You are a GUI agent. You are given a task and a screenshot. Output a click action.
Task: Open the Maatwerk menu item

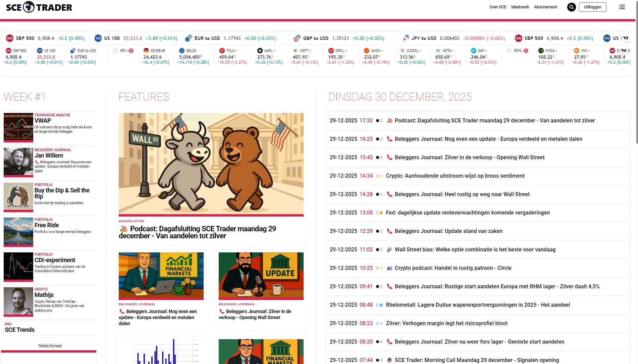pyautogui.click(x=520, y=7)
